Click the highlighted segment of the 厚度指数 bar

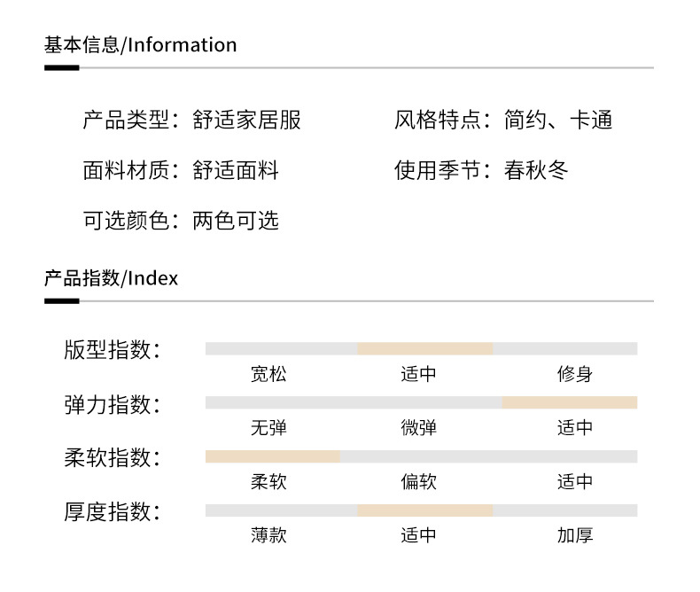click(425, 510)
